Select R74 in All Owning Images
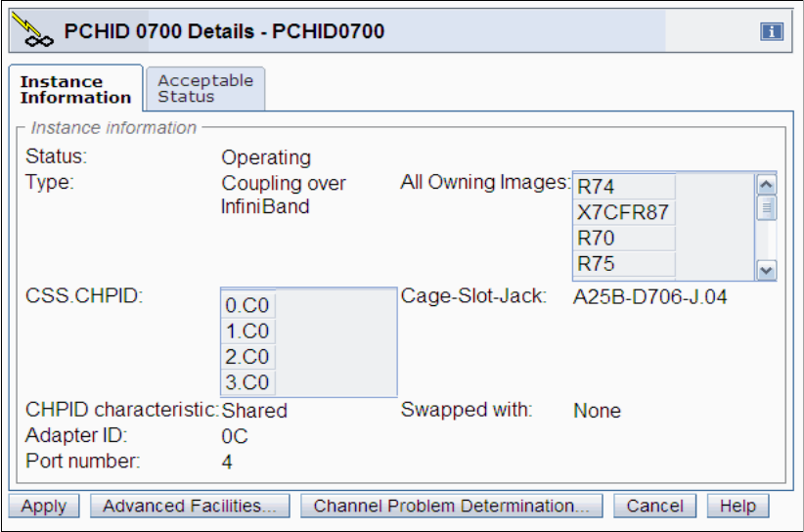Image resolution: width=804 pixels, height=532 pixels. pos(622,187)
